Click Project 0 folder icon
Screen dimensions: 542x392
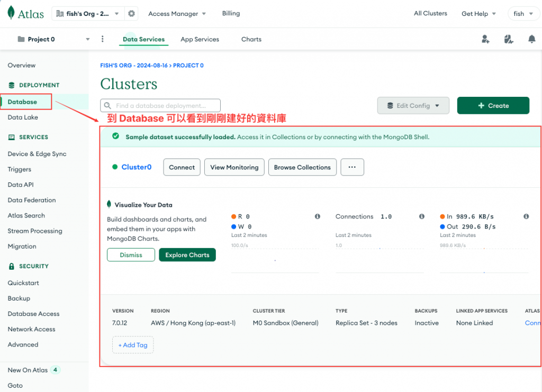tap(21, 39)
